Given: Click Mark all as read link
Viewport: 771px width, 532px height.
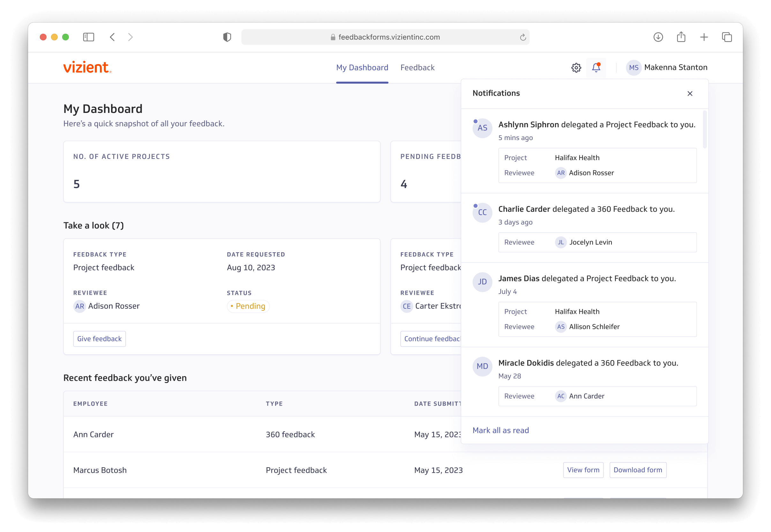Looking at the screenshot, I should point(501,430).
